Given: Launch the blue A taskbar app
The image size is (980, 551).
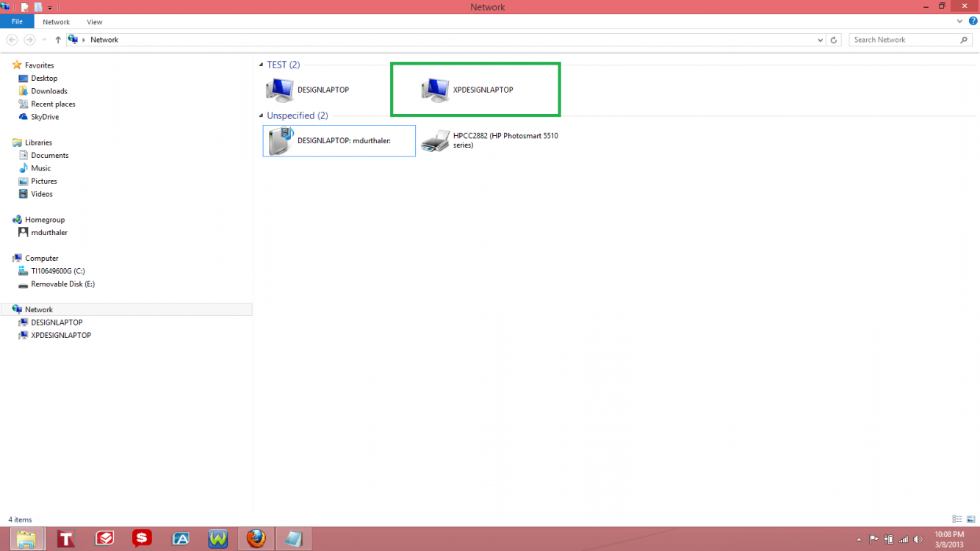Looking at the screenshot, I should [181, 539].
